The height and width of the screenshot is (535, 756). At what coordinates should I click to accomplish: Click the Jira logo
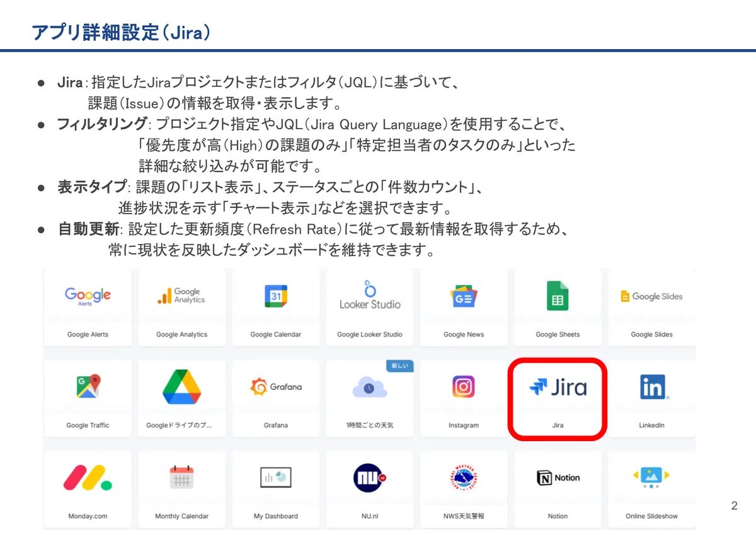[x=558, y=386]
